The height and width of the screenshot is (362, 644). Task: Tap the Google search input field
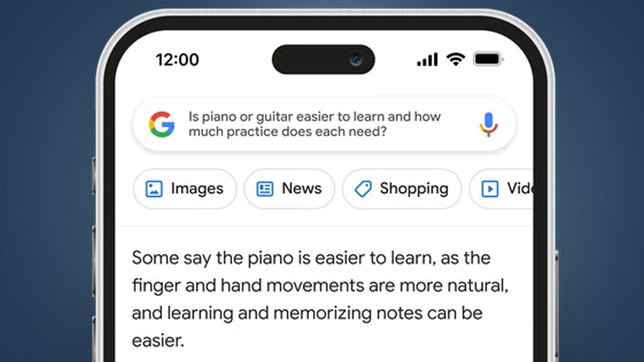pyautogui.click(x=322, y=124)
